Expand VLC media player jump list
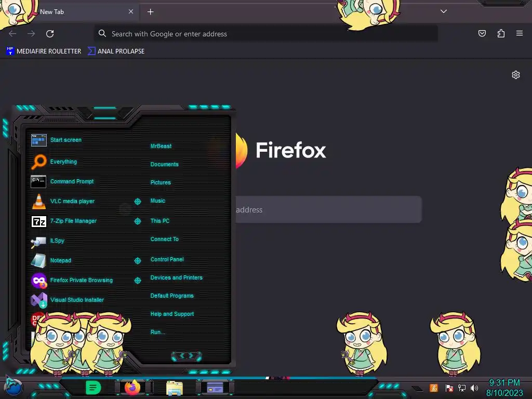Viewport: 532px width, 399px height. click(137, 202)
